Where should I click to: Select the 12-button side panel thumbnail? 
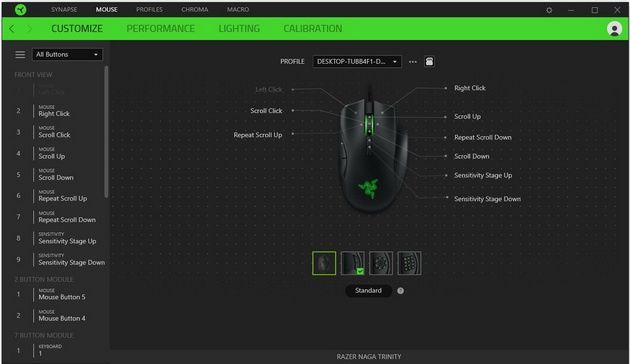(x=409, y=263)
